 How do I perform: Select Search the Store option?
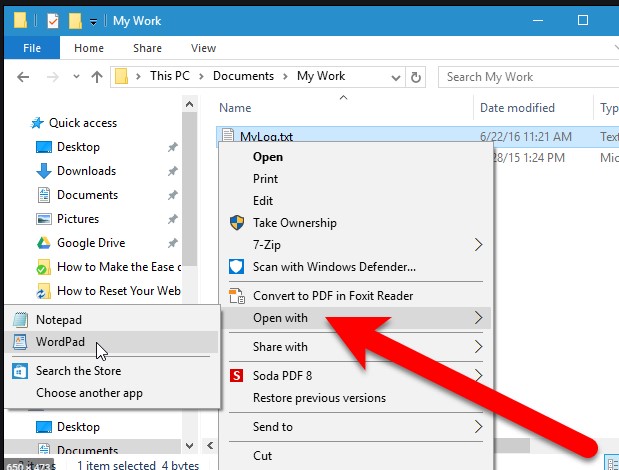click(x=113, y=371)
